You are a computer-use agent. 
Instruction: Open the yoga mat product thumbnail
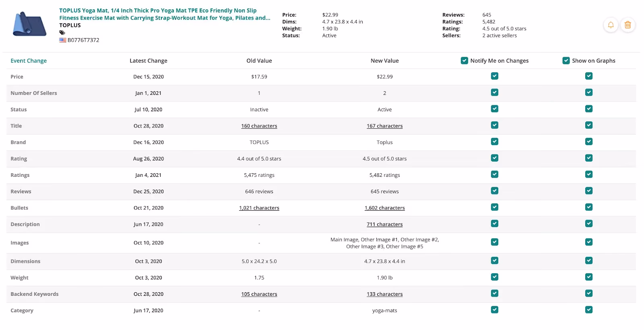coord(29,25)
